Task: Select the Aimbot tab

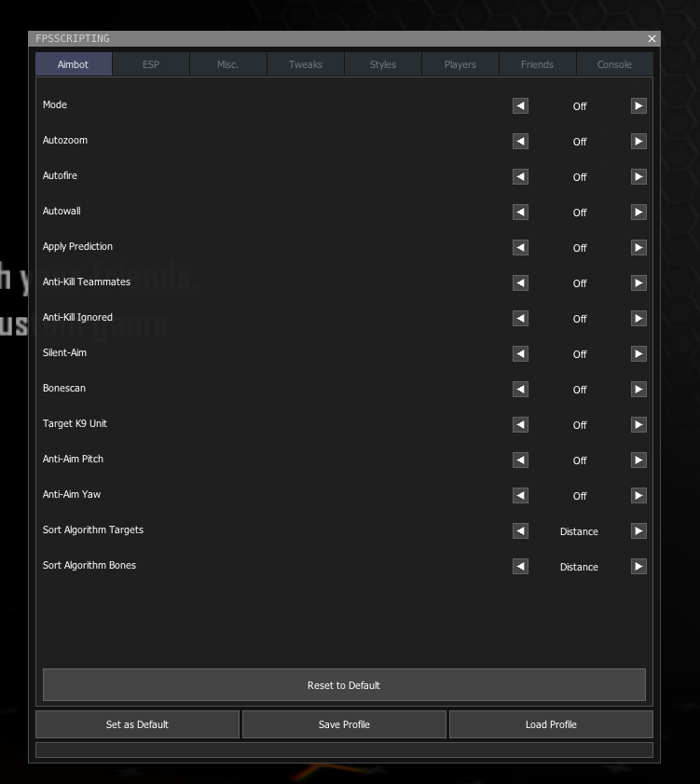Action: click(x=74, y=64)
